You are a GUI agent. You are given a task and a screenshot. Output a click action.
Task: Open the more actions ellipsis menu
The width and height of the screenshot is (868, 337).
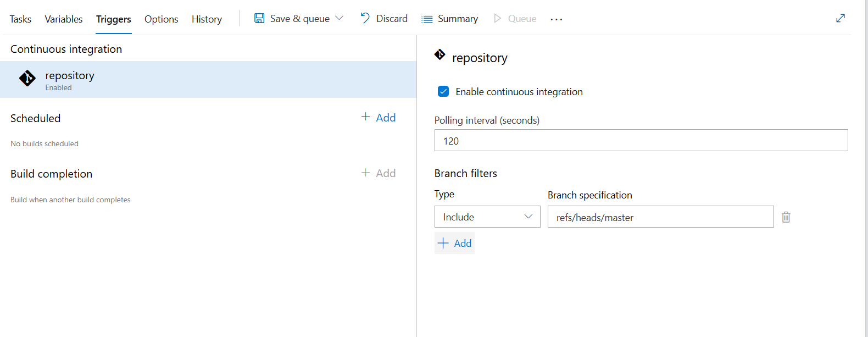[557, 19]
